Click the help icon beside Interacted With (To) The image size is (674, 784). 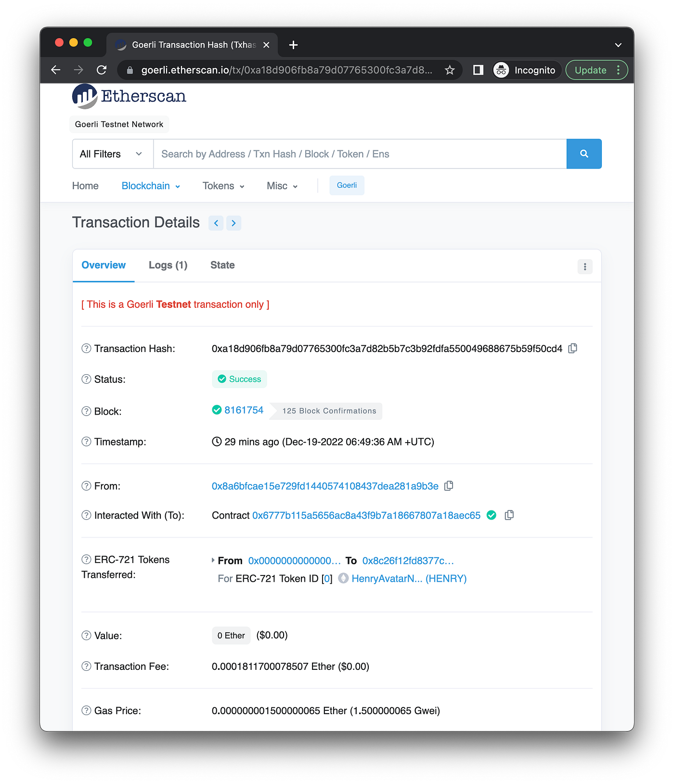coord(86,515)
